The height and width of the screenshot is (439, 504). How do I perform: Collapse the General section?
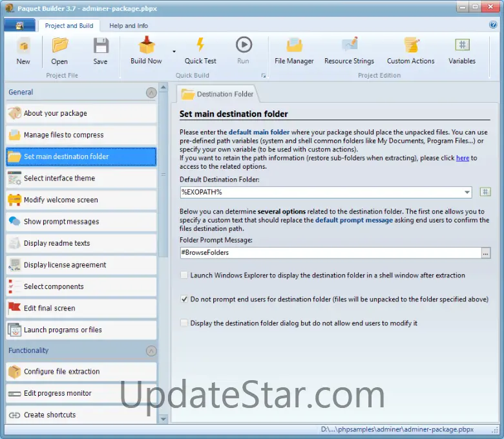(151, 92)
